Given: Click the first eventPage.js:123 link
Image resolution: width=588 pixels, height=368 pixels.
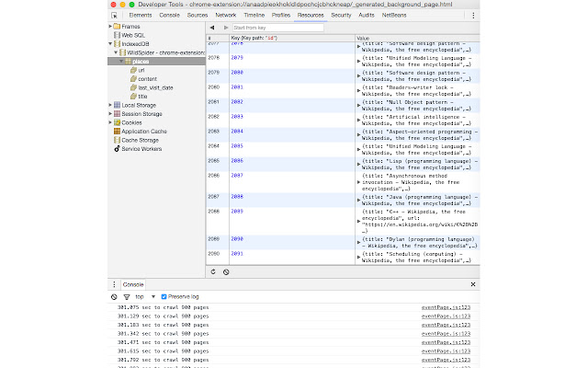Looking at the screenshot, I should (x=446, y=307).
